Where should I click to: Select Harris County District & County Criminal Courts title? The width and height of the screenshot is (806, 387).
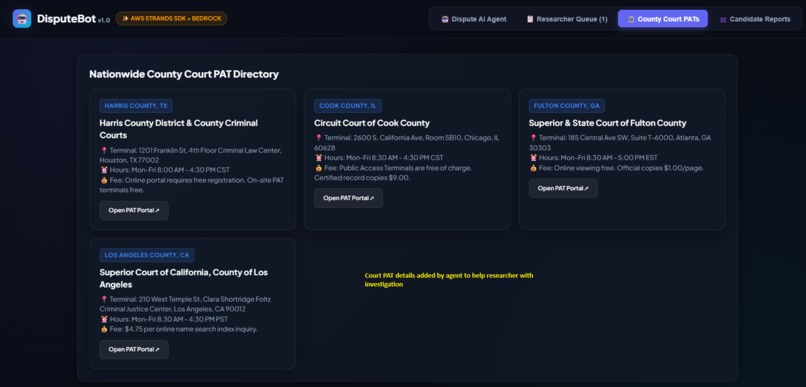click(x=179, y=129)
